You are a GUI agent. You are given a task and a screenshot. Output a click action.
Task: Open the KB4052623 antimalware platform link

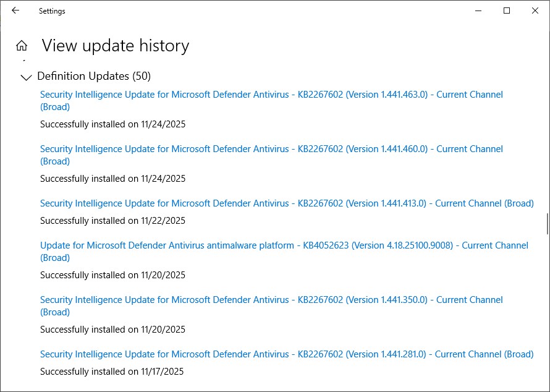pyautogui.click(x=284, y=246)
